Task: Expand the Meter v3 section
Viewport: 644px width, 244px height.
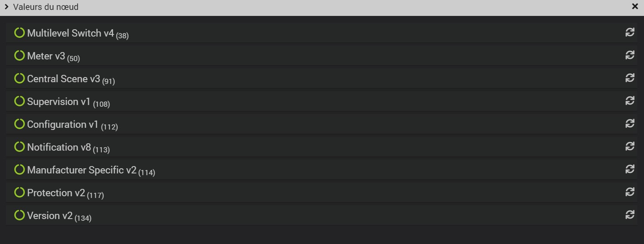Action: coord(46,56)
